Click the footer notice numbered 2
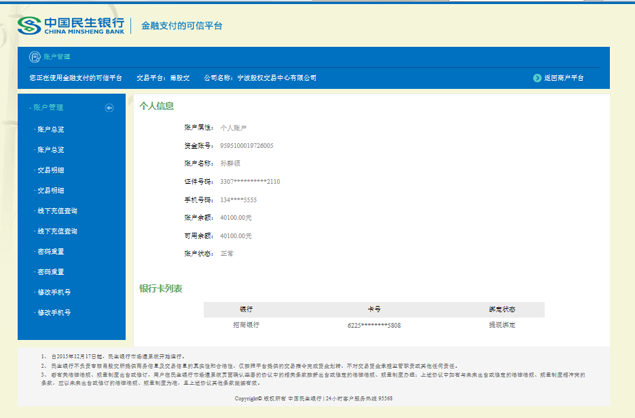The width and height of the screenshot is (635, 418). 250,366
